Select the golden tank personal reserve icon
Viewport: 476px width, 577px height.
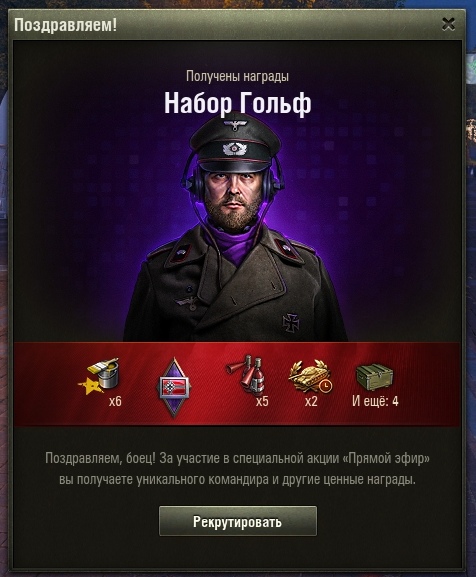(311, 376)
